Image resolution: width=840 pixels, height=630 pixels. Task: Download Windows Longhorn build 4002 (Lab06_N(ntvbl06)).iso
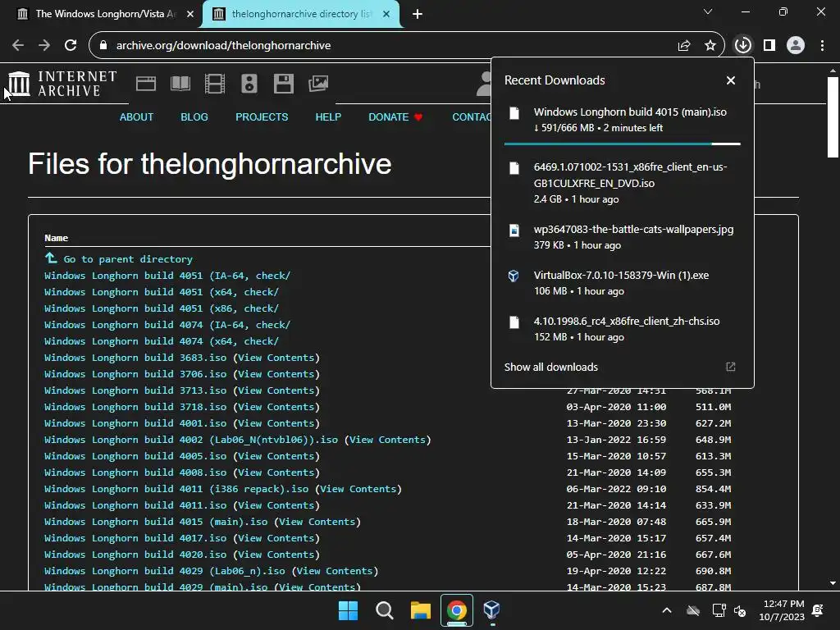[190, 440]
